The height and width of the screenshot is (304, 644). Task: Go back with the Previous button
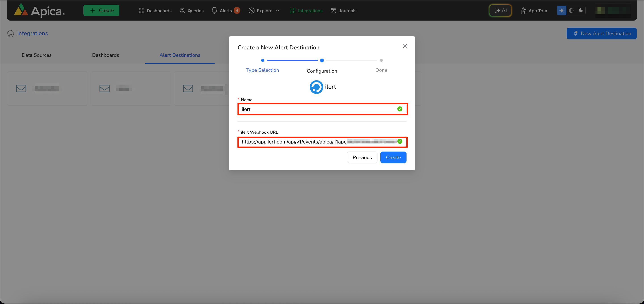click(362, 157)
